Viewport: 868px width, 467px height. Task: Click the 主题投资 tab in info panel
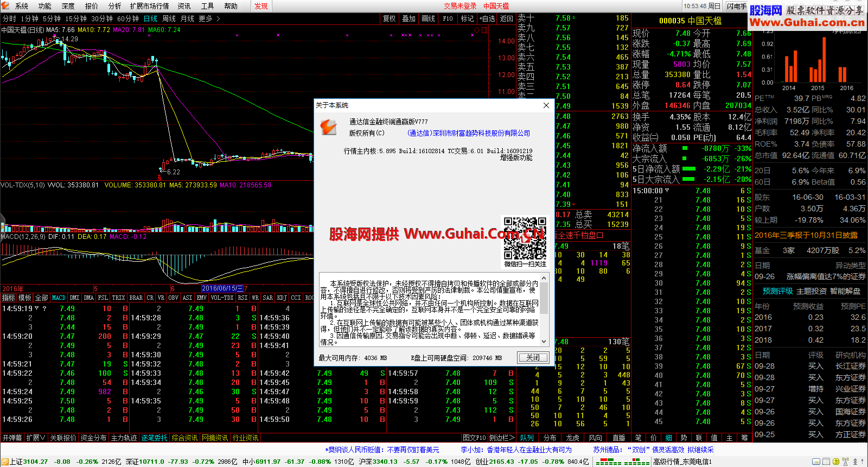pos(812,291)
